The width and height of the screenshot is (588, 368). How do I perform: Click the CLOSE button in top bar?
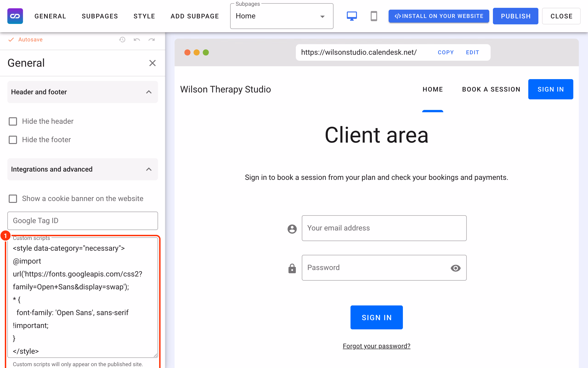pos(561,16)
